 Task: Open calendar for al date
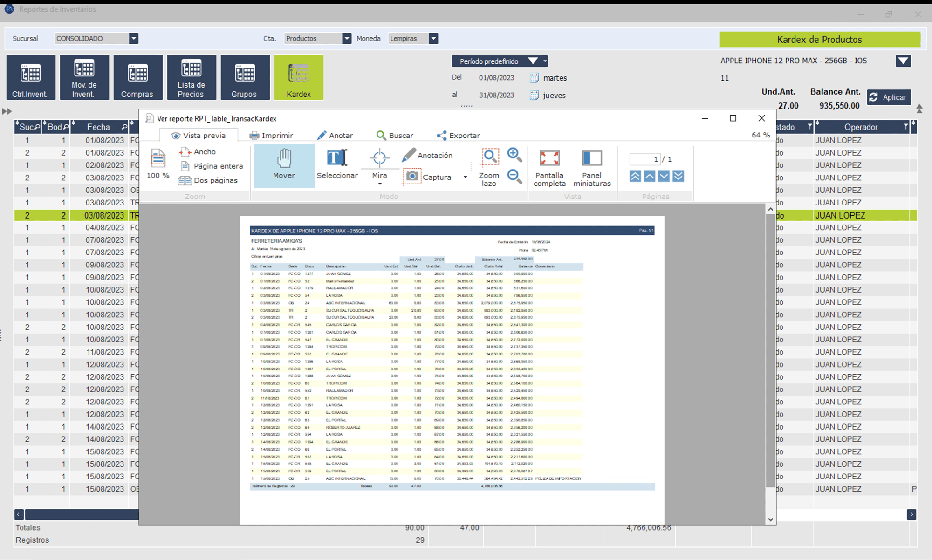click(x=534, y=95)
